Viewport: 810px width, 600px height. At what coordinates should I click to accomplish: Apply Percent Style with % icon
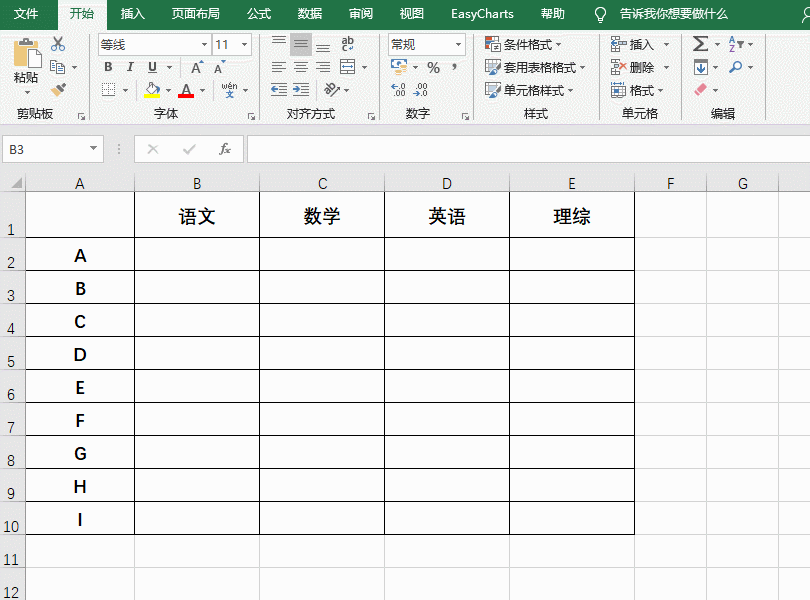tap(433, 68)
